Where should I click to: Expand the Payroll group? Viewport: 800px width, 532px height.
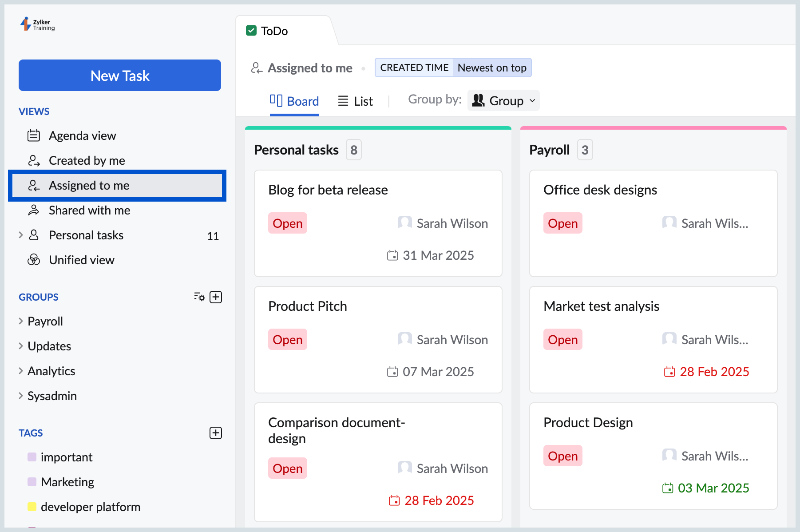(20, 321)
